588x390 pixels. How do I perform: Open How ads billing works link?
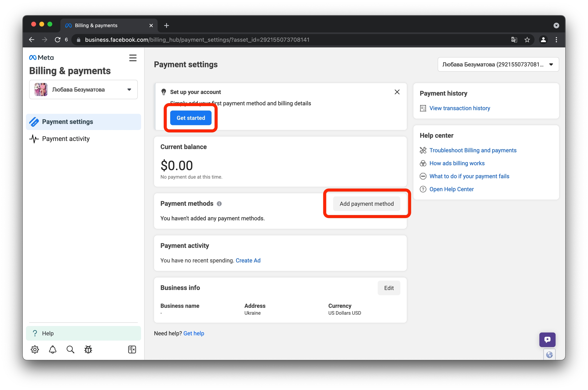point(457,163)
